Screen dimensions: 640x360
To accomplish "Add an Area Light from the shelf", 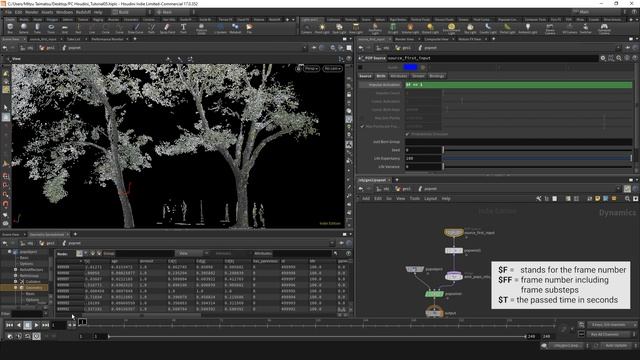I will (x=356, y=28).
